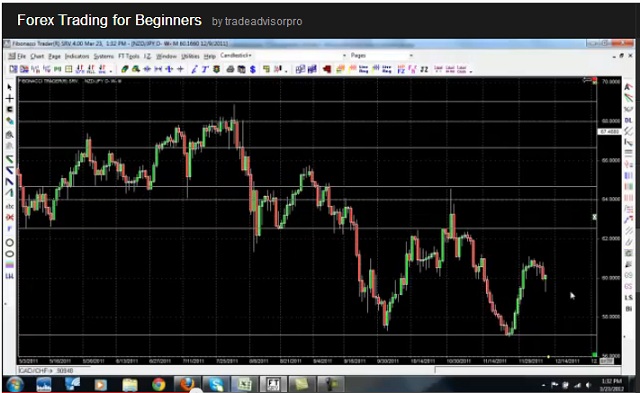Click the plain plus-sign icon in top toolbar
Viewport: 640px width, 393px height.
point(180,69)
